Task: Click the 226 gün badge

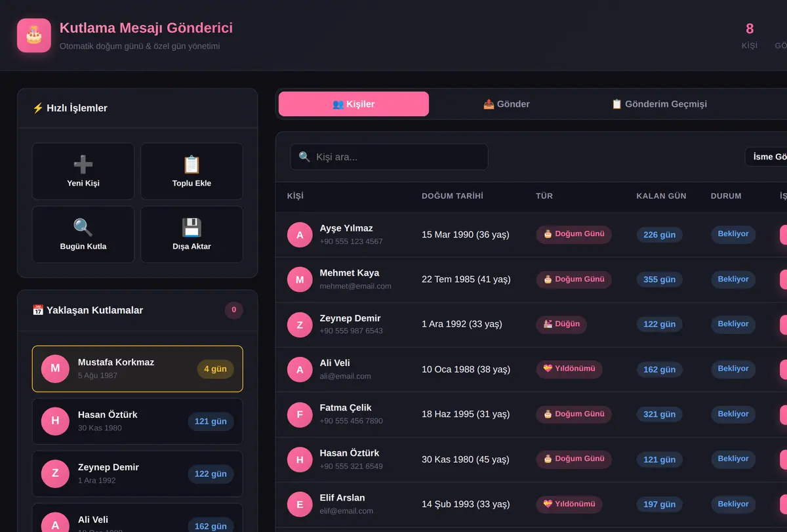Action: click(x=659, y=235)
